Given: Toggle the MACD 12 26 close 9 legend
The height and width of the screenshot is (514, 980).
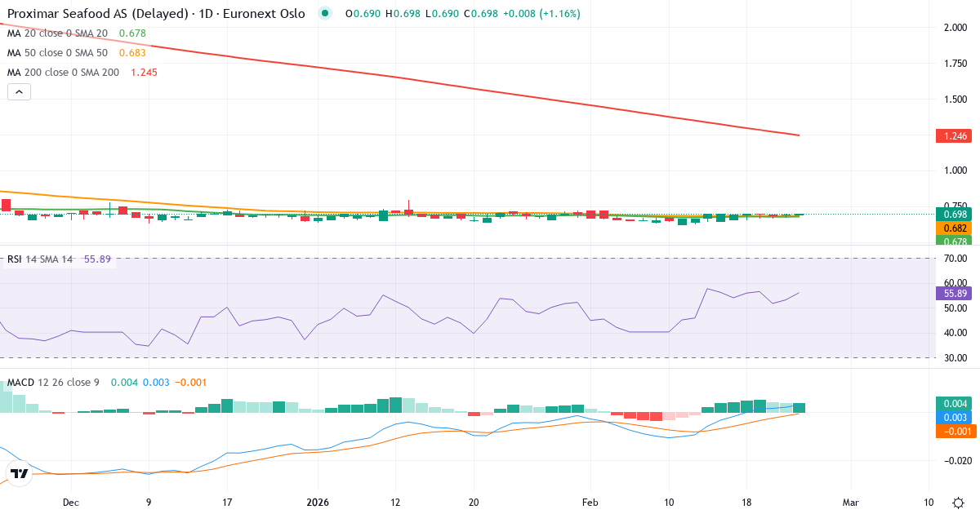Looking at the screenshot, I should (53, 381).
